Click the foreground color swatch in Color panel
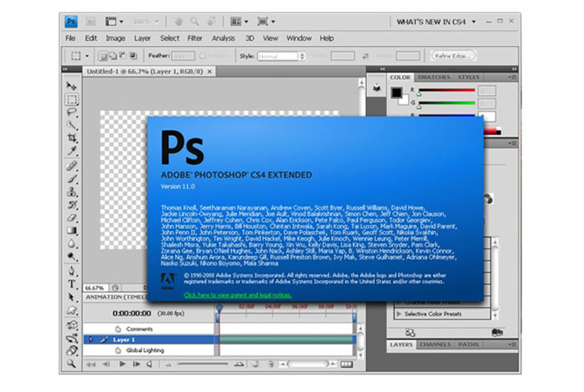Screen dimensions: 584x392 pos(396,92)
